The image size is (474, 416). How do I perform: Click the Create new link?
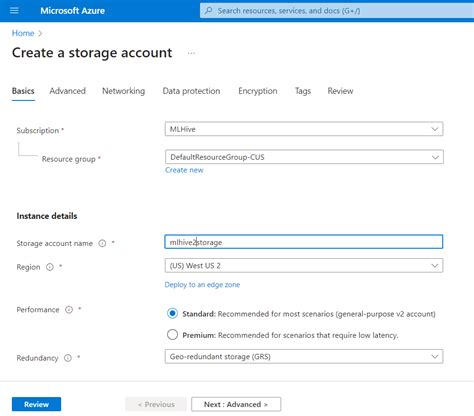[x=184, y=170]
